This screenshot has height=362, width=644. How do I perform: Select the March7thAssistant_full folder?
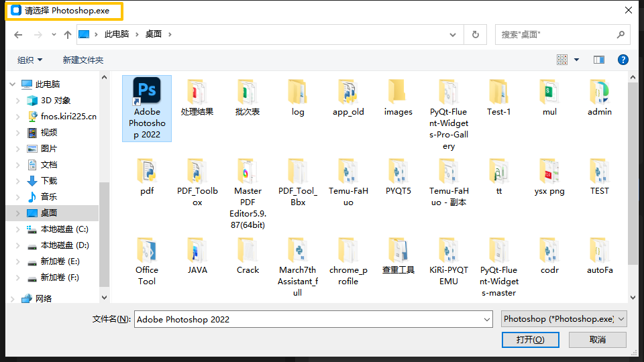pos(298,251)
